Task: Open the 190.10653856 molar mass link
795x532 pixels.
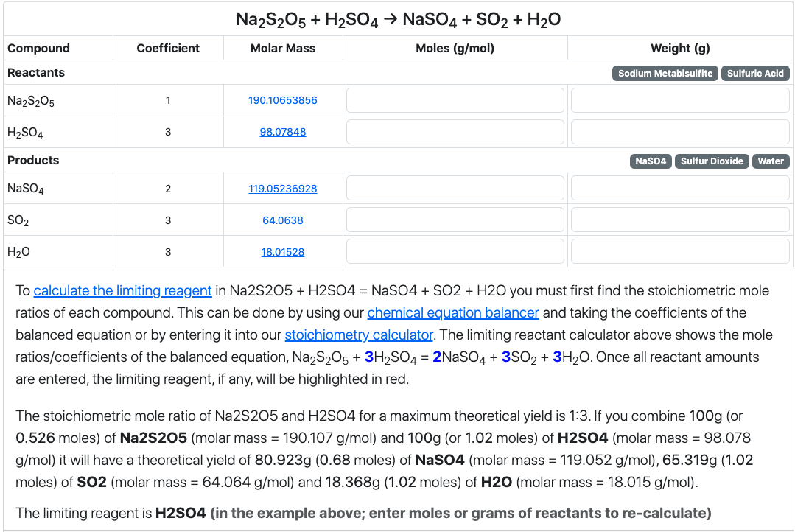Action: 283,100
